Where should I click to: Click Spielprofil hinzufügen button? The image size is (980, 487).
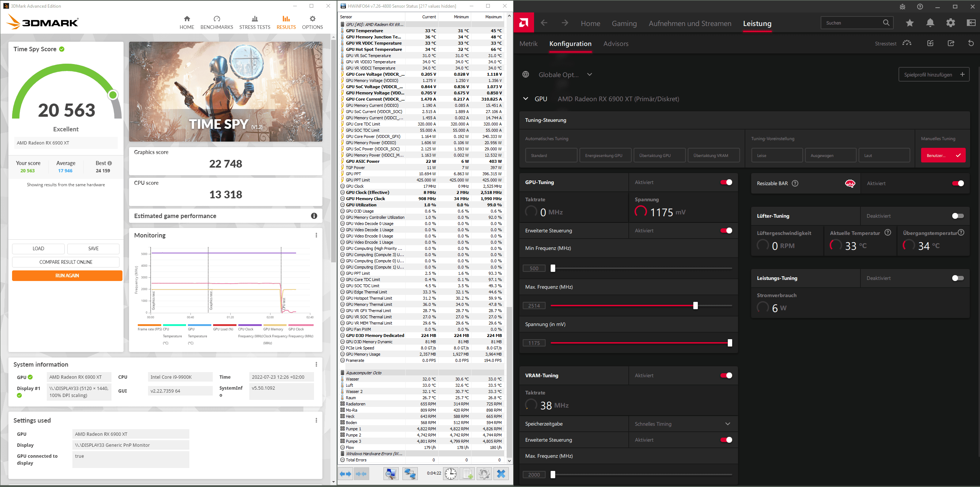[x=934, y=75]
